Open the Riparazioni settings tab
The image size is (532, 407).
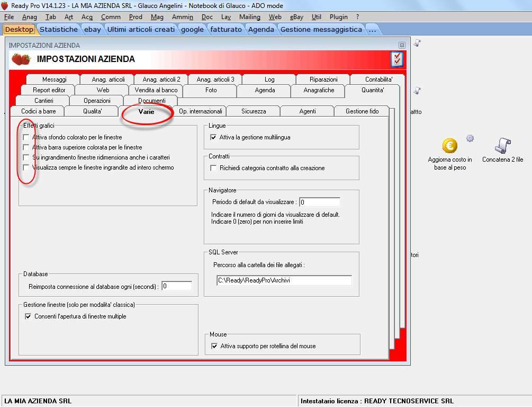pyautogui.click(x=323, y=79)
